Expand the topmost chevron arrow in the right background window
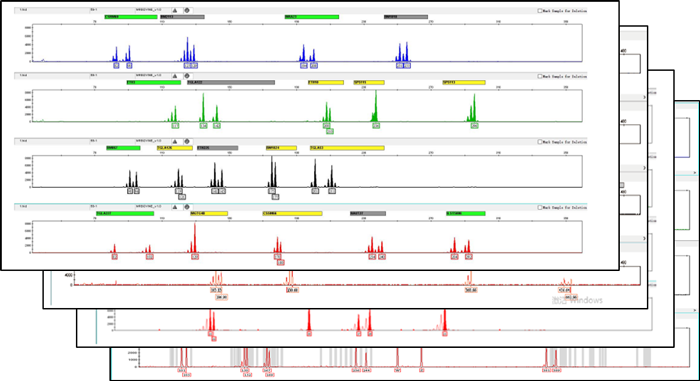The image size is (700, 381). (644, 97)
